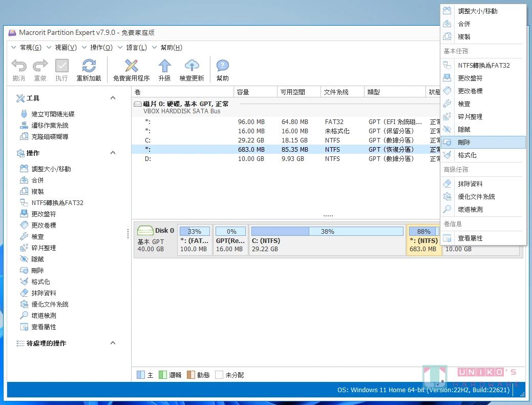
Task: Select 合併 in the context menu
Action: (x=483, y=24)
